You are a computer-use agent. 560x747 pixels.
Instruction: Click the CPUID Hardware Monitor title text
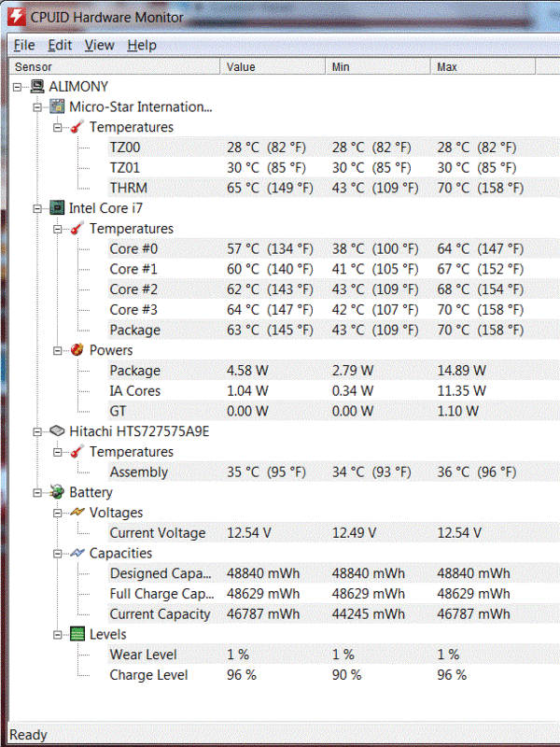click(107, 17)
